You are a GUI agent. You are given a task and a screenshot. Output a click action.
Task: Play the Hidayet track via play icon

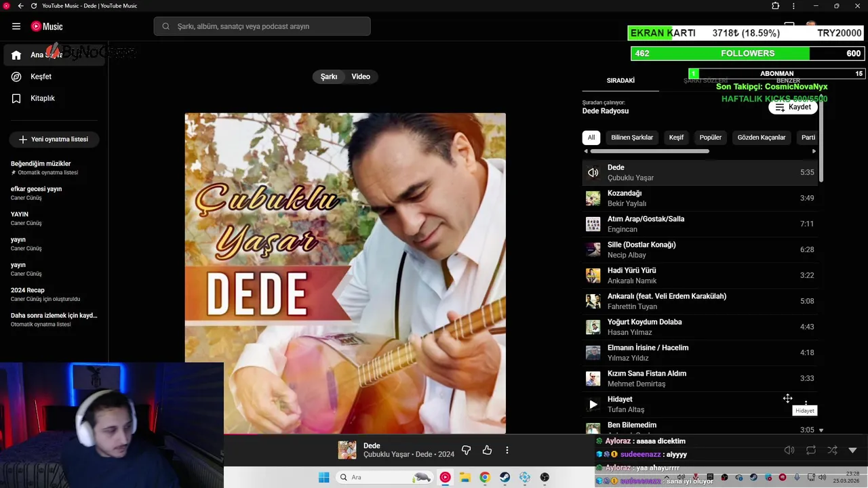[x=593, y=405]
